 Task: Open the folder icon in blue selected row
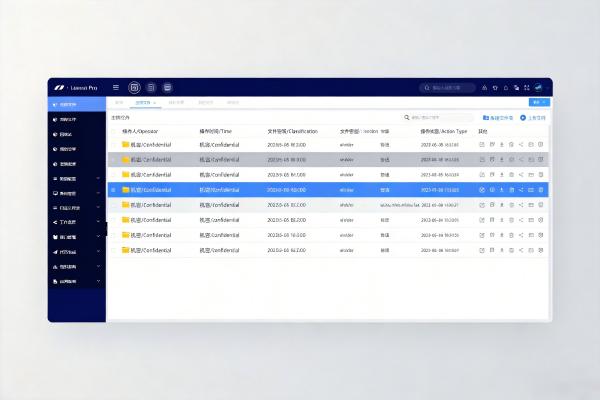pos(125,189)
